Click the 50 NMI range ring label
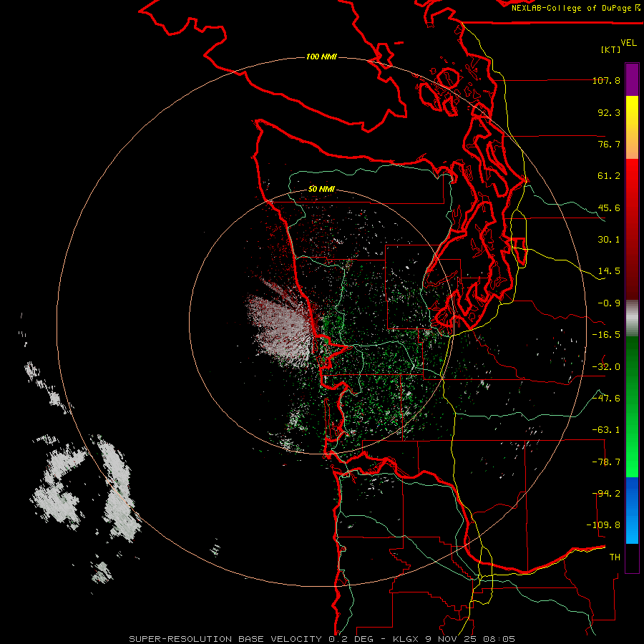This screenshot has height=644, width=644. [321, 190]
